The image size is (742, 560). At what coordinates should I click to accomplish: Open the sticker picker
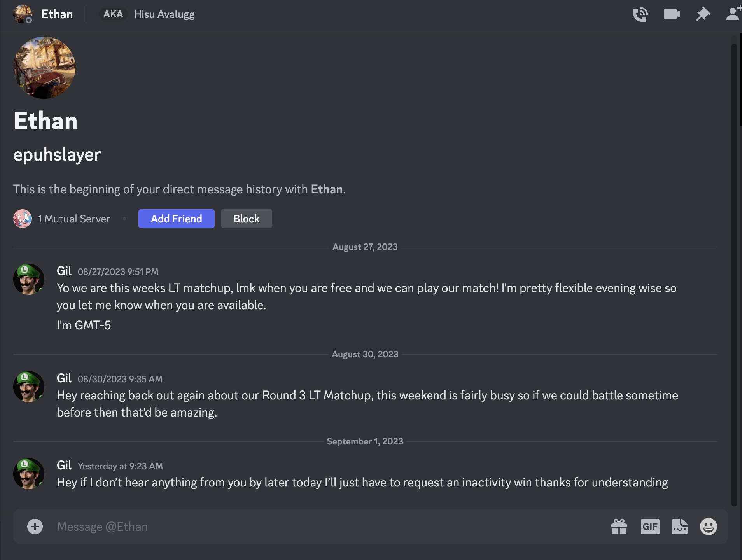(x=679, y=527)
